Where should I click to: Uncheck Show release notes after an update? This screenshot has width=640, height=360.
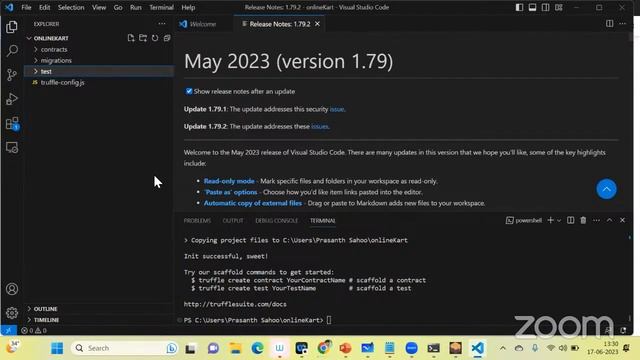[189, 91]
